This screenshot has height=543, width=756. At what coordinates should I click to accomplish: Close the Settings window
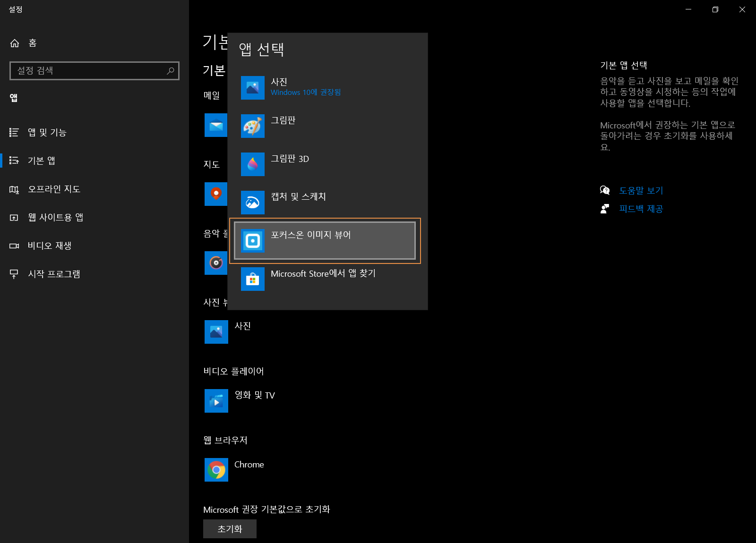coord(742,9)
